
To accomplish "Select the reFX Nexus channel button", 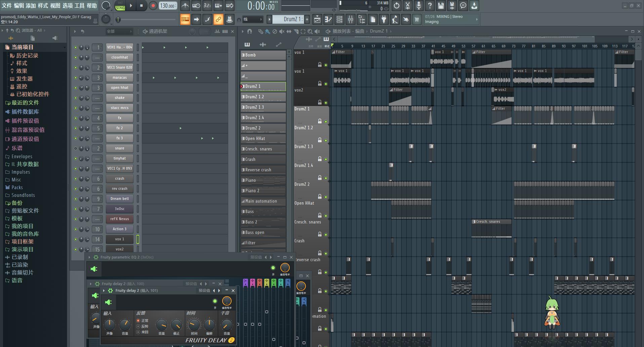I will point(120,219).
